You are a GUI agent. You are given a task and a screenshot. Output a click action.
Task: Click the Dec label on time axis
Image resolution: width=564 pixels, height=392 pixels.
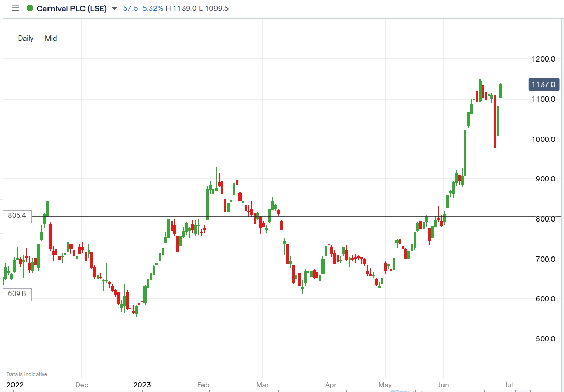click(x=81, y=385)
